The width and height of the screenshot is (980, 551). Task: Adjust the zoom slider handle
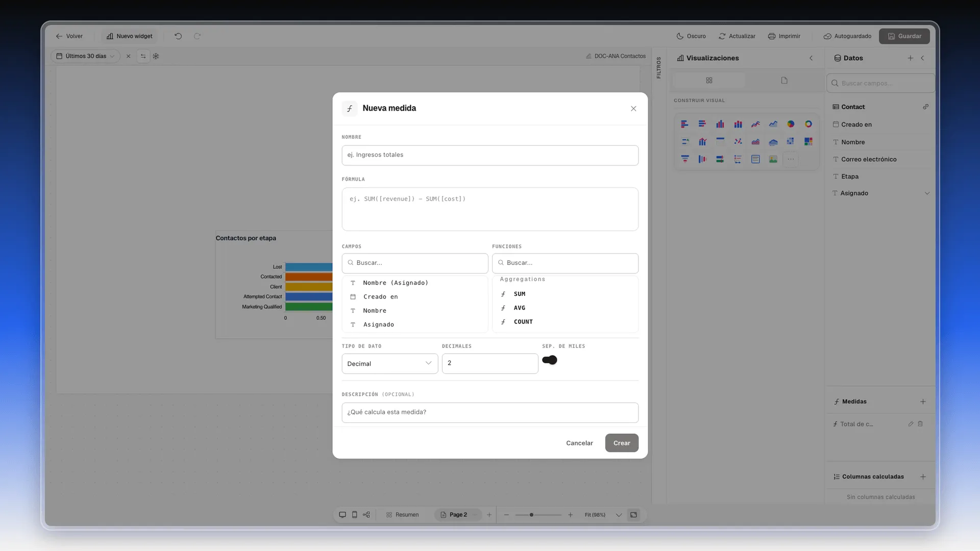(x=531, y=515)
